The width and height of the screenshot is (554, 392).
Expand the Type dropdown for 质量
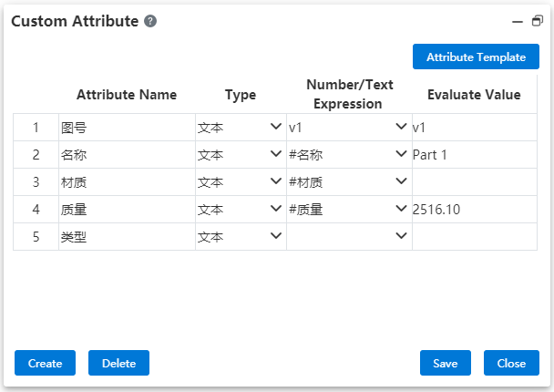pos(275,209)
